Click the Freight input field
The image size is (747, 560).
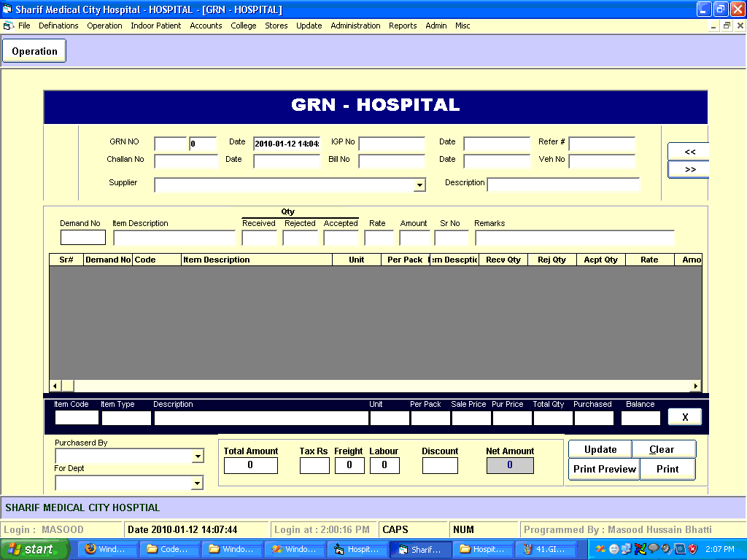click(x=349, y=465)
